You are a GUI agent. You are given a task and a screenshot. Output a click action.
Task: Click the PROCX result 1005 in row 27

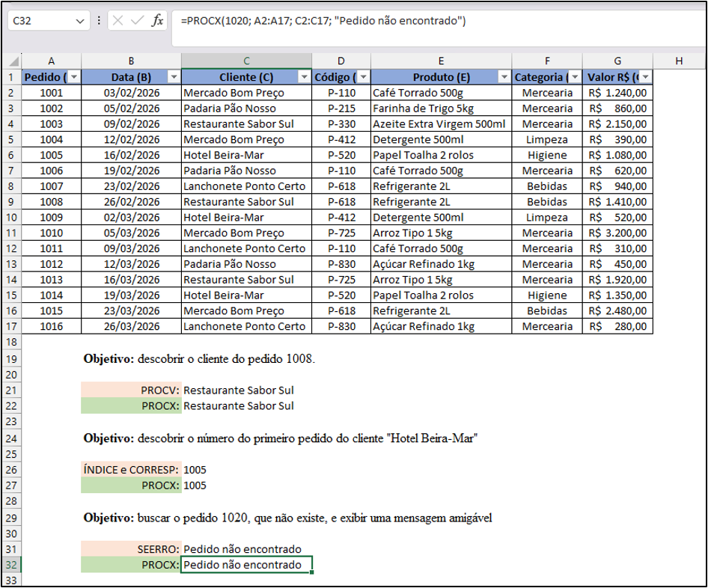pyautogui.click(x=246, y=486)
